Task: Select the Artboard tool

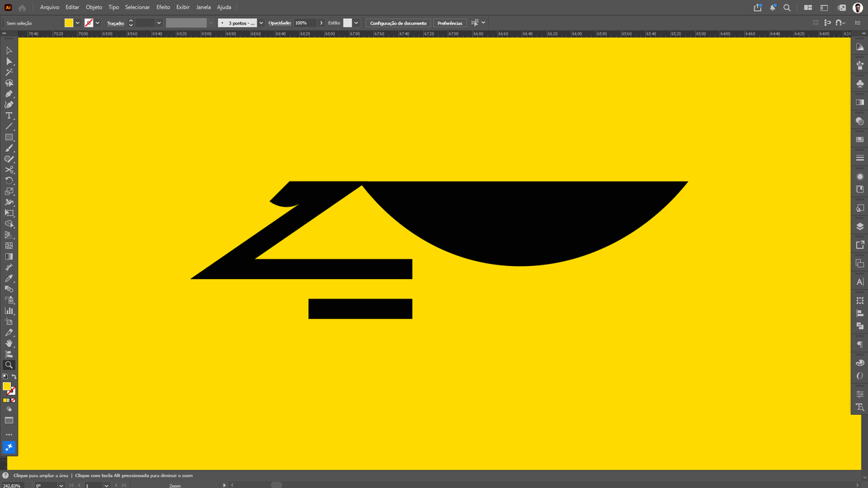Action: [x=9, y=322]
